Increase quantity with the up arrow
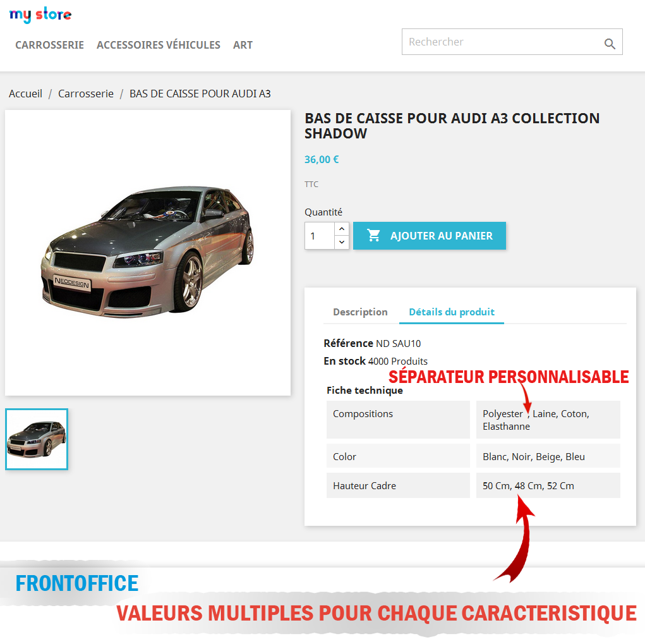The image size is (645, 644). (342, 229)
